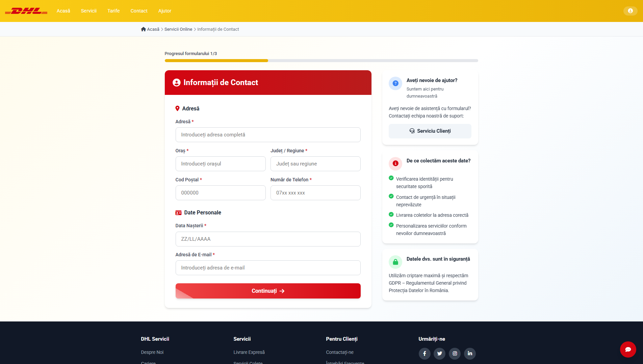This screenshot has height=364, width=643.
Task: Submit the form with Continuați button
Action: 268,291
